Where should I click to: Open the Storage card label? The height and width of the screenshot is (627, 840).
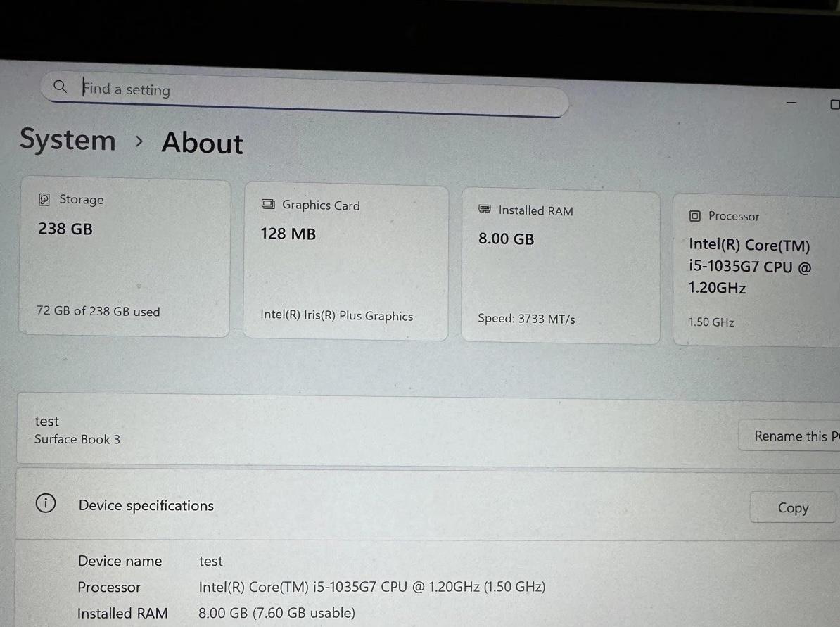(82, 199)
